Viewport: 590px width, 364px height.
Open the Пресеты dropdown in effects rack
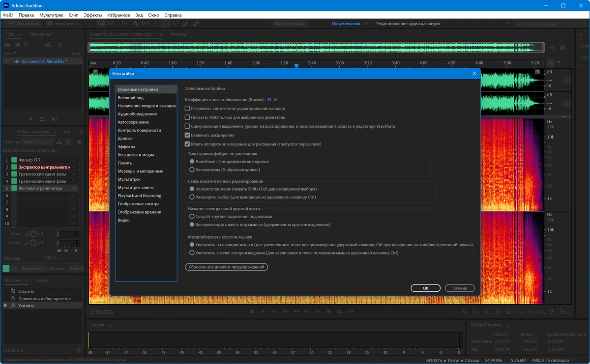click(38, 142)
